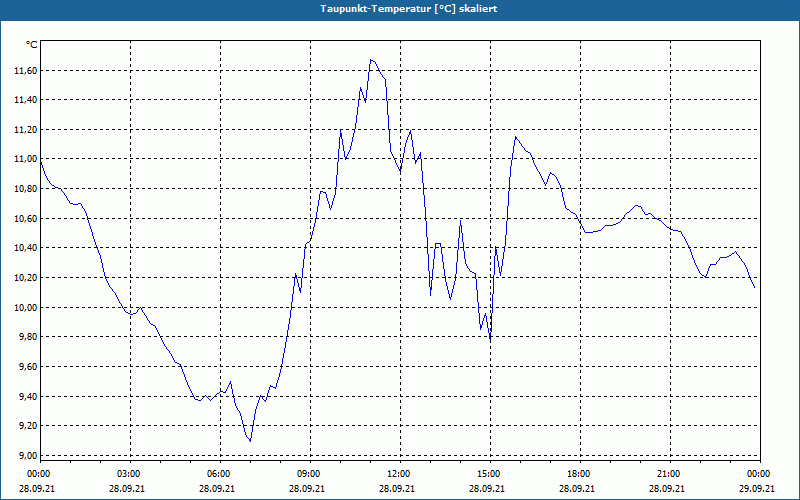The image size is (800, 500).
Task: Select the 11,60 y-axis label
Action: [x=26, y=71]
